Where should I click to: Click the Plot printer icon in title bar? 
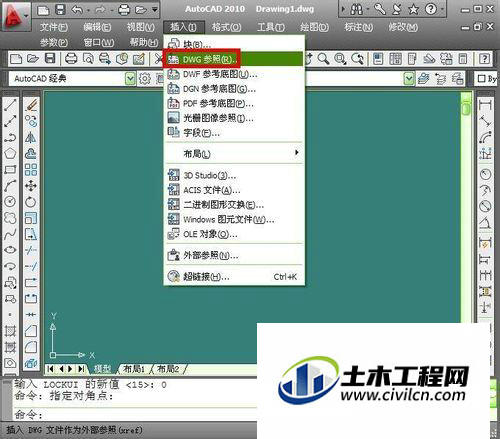124,10
